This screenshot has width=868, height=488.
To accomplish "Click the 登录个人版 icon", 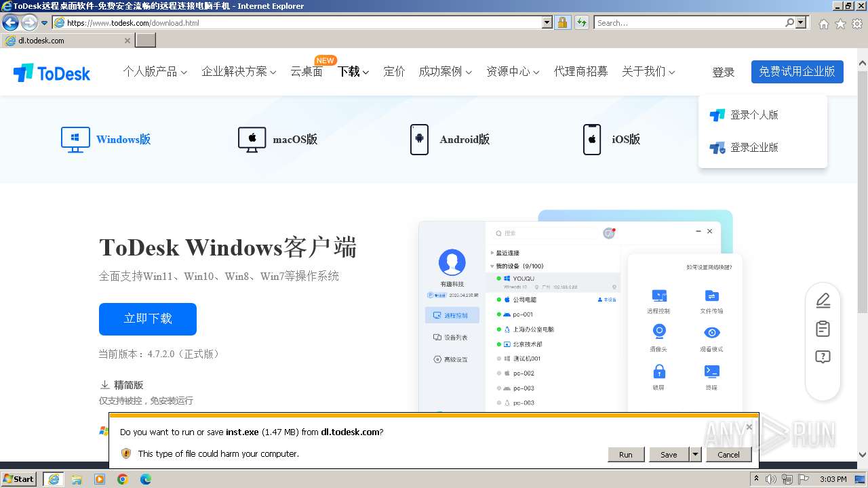I will coord(717,115).
